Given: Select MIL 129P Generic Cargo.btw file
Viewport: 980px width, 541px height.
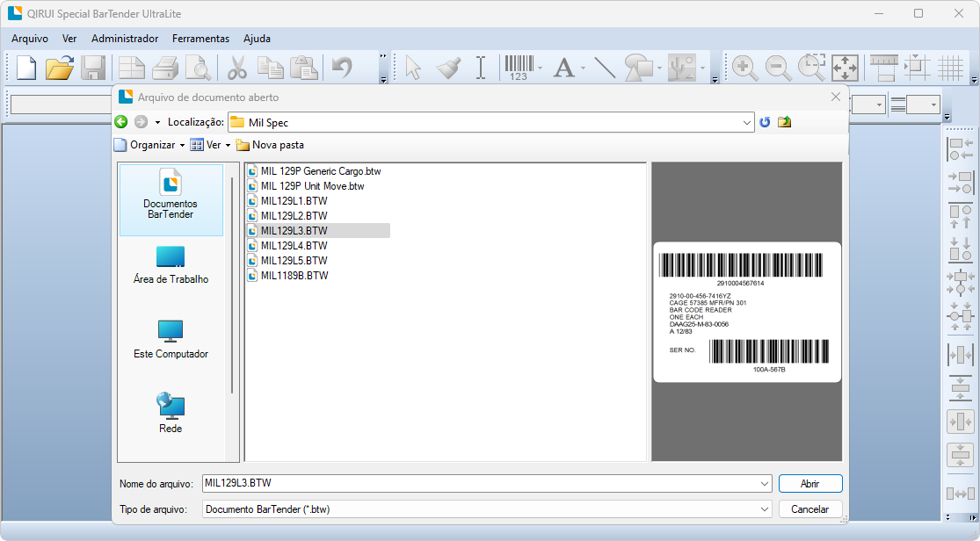Looking at the screenshot, I should point(314,171).
